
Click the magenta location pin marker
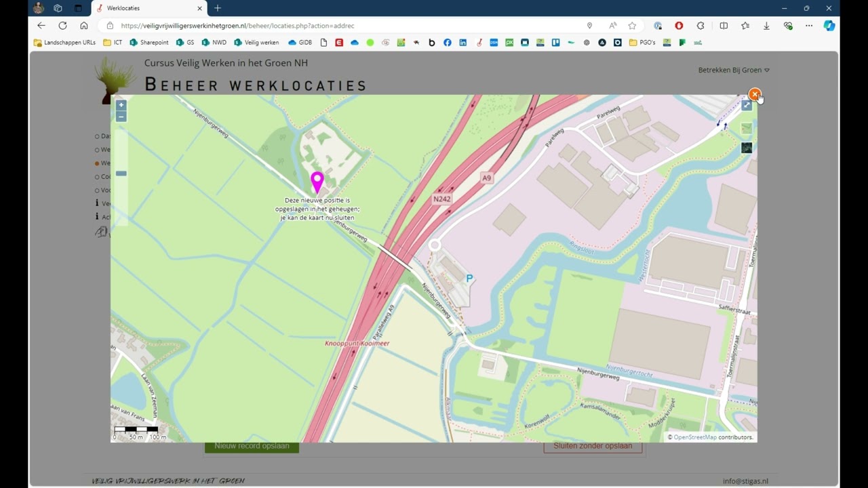click(x=317, y=182)
